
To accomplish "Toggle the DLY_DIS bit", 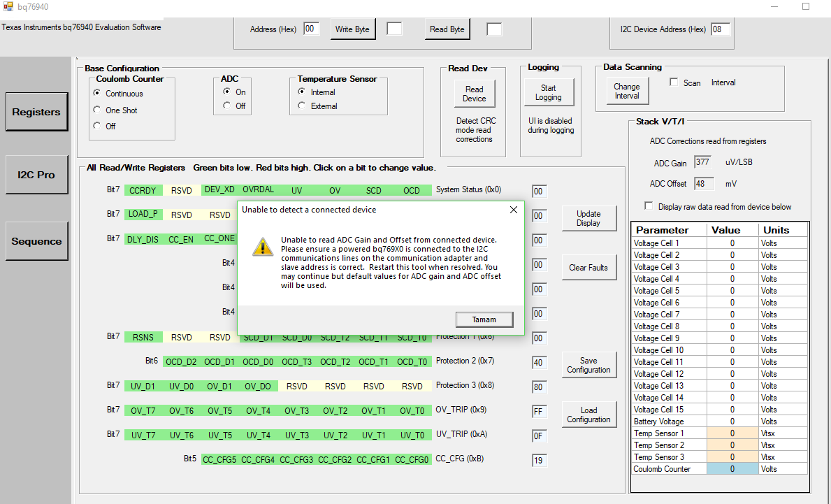I will (x=143, y=239).
